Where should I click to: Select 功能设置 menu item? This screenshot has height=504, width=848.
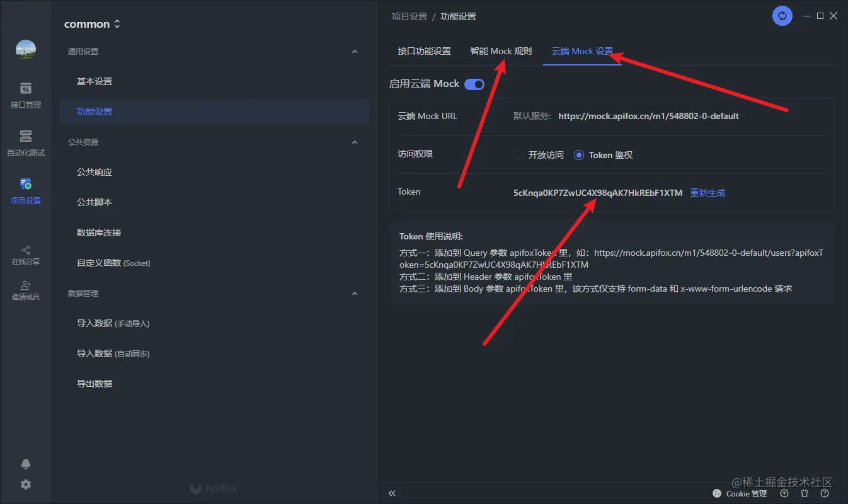click(x=214, y=112)
